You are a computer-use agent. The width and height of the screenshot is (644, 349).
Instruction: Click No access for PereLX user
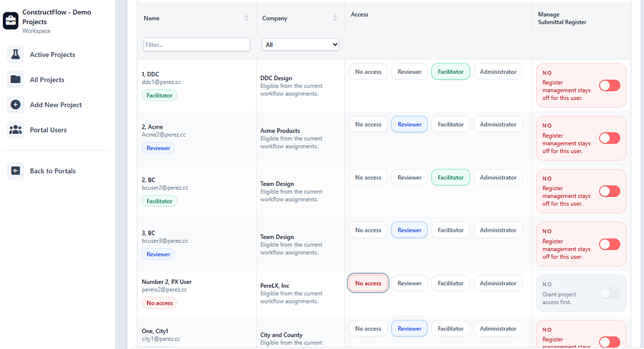(368, 283)
